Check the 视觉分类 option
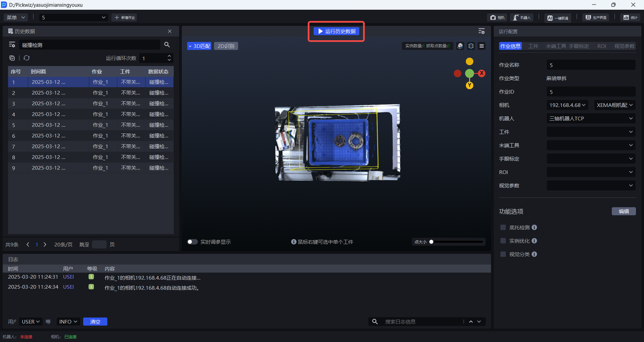644x342 pixels. [503, 254]
